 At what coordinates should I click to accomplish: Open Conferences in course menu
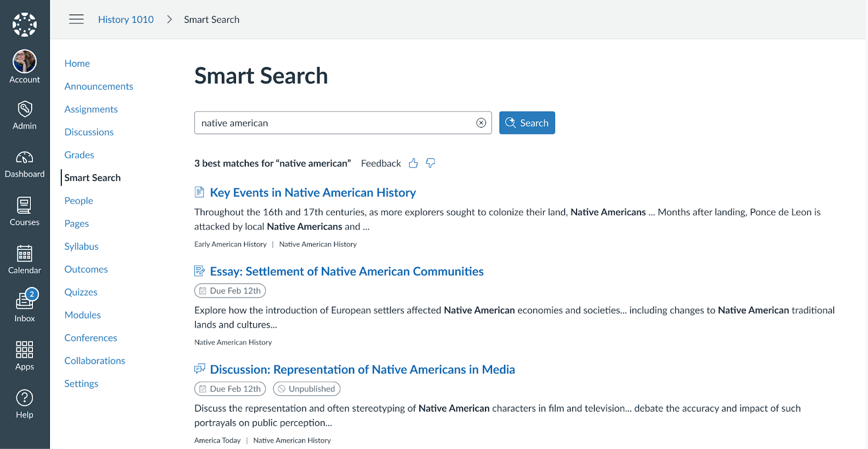click(x=91, y=338)
